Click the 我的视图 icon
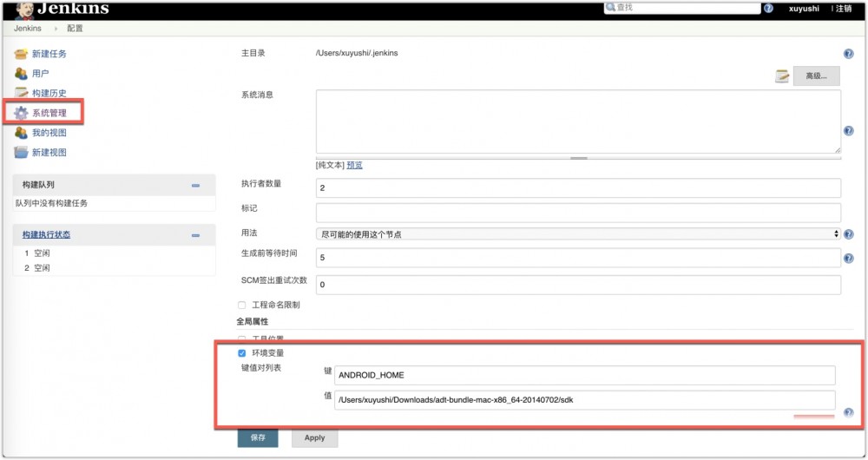Image resolution: width=868 pixels, height=460 pixels. pyautogui.click(x=21, y=133)
